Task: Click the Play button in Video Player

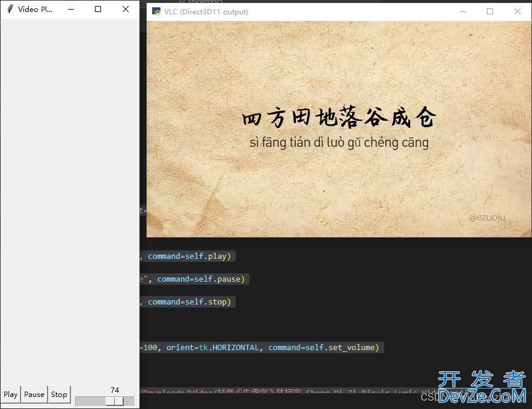Action: point(10,395)
